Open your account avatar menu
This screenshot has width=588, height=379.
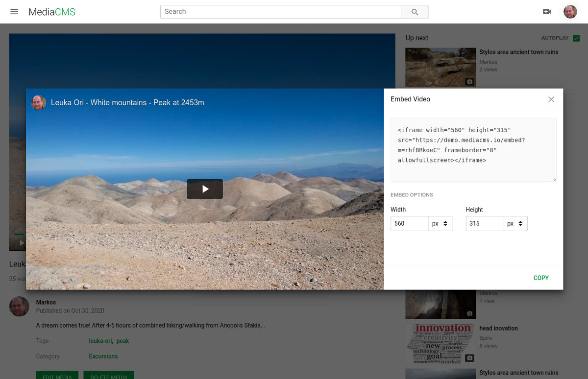tap(570, 11)
